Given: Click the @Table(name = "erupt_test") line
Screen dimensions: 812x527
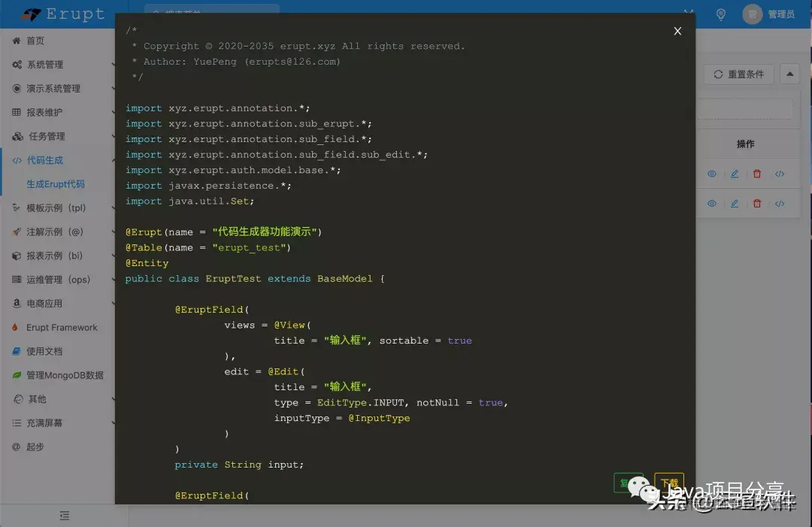Looking at the screenshot, I should (208, 247).
